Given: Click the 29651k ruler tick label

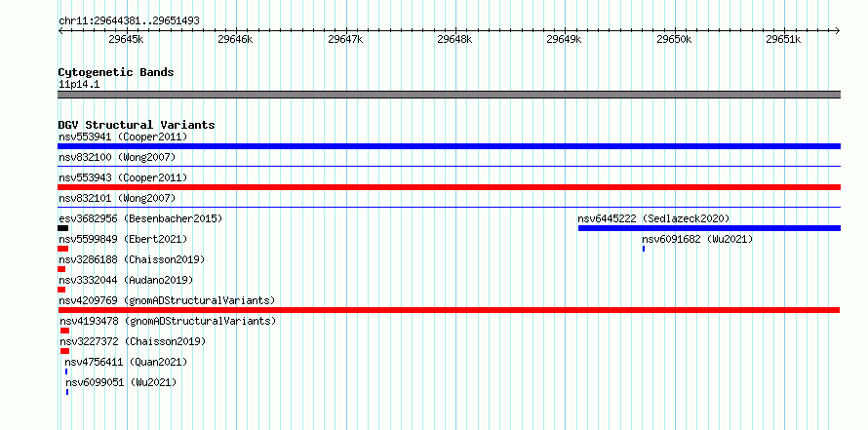Looking at the screenshot, I should pos(783,39).
